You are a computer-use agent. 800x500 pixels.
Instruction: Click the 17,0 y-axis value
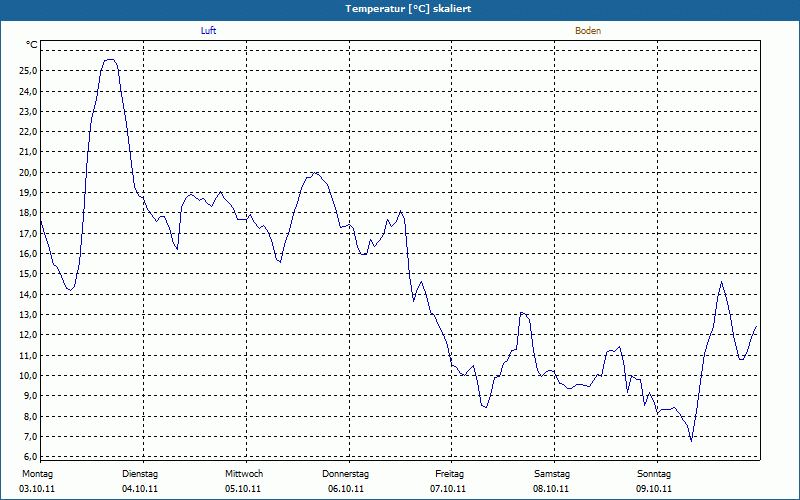28,233
